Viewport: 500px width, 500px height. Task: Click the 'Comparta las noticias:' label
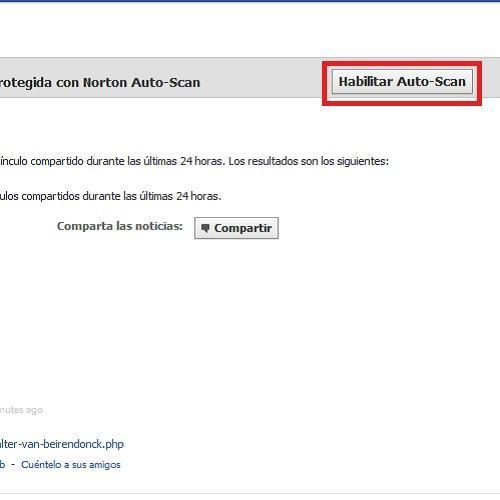(x=120, y=226)
